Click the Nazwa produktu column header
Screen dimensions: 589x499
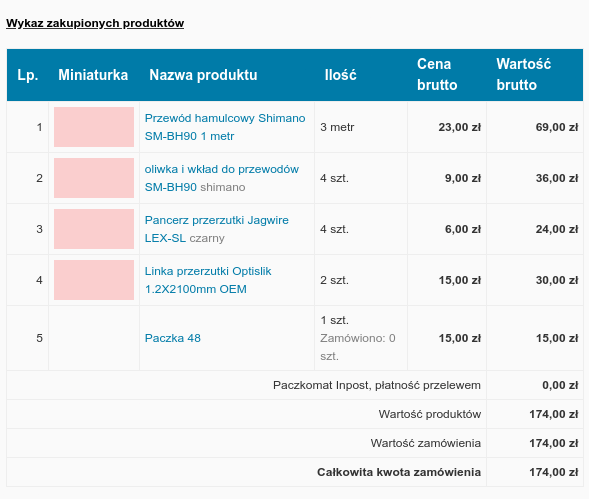(x=203, y=75)
